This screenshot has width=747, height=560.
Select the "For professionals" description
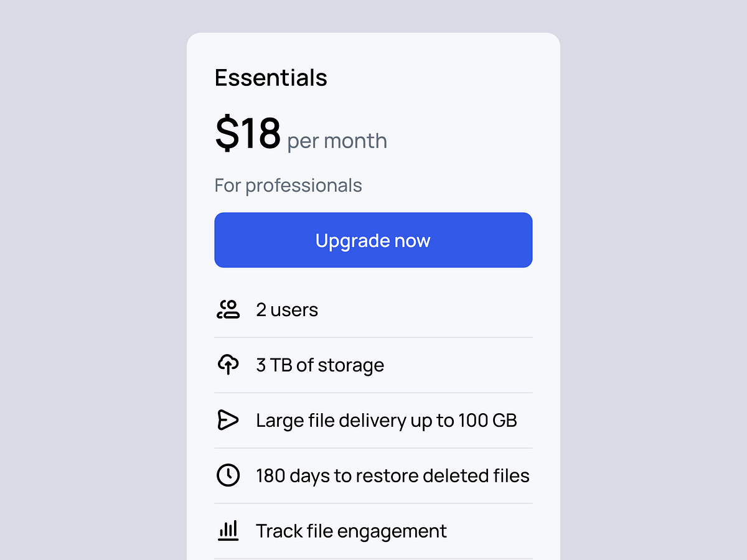click(288, 185)
